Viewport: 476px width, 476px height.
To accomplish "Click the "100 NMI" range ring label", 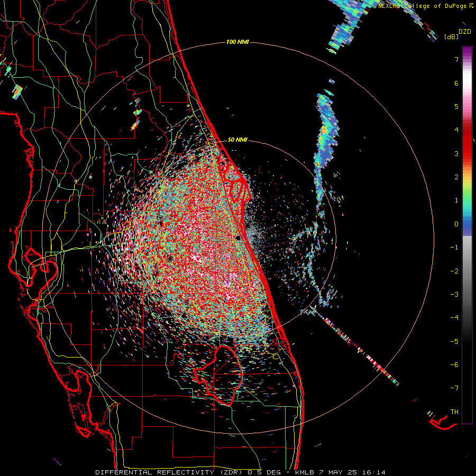I will click(237, 42).
